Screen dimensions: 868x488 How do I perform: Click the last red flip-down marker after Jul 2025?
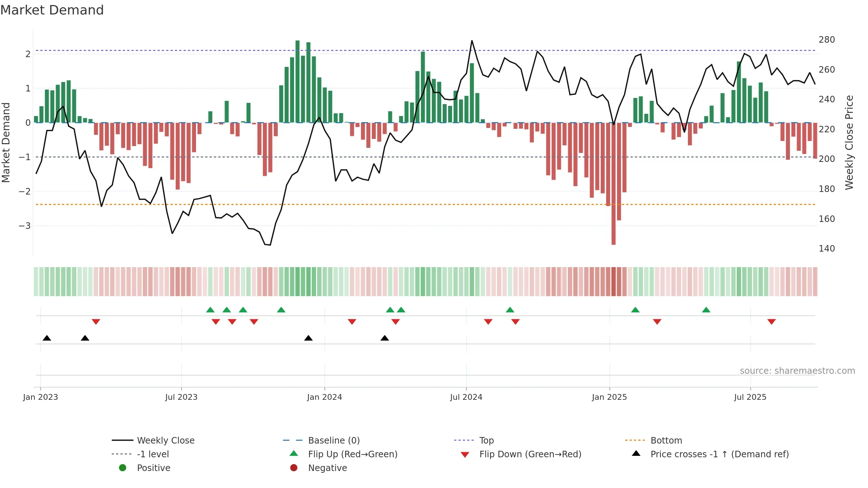[771, 322]
